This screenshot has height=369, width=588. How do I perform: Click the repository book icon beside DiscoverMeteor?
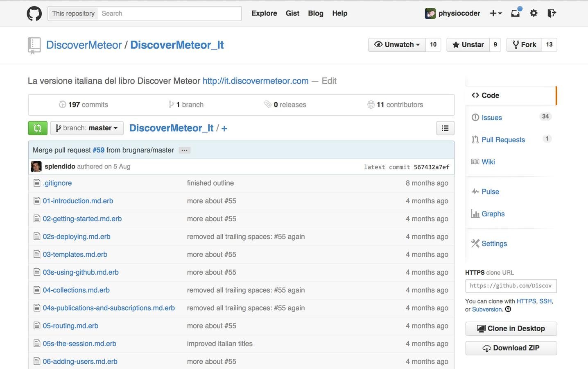click(34, 46)
